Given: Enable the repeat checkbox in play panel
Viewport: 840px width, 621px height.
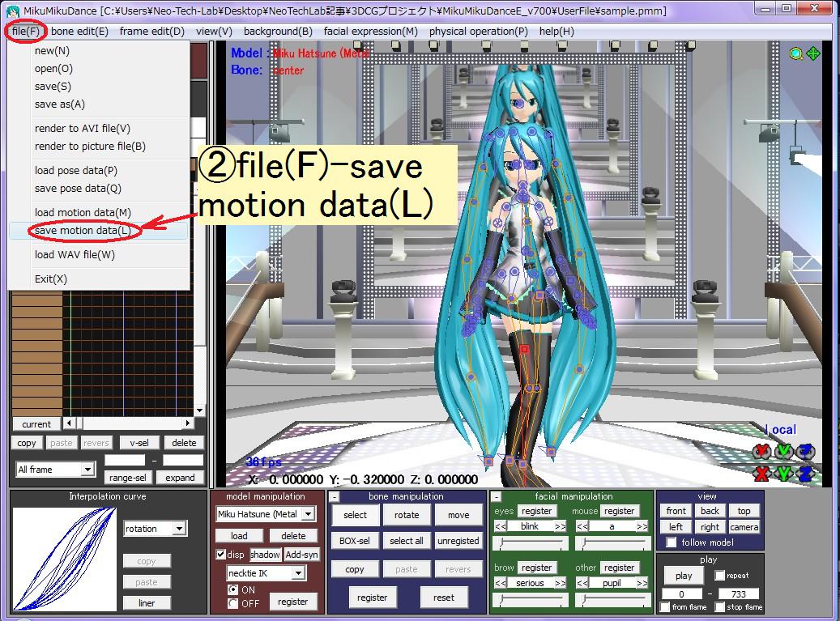Looking at the screenshot, I should [720, 576].
